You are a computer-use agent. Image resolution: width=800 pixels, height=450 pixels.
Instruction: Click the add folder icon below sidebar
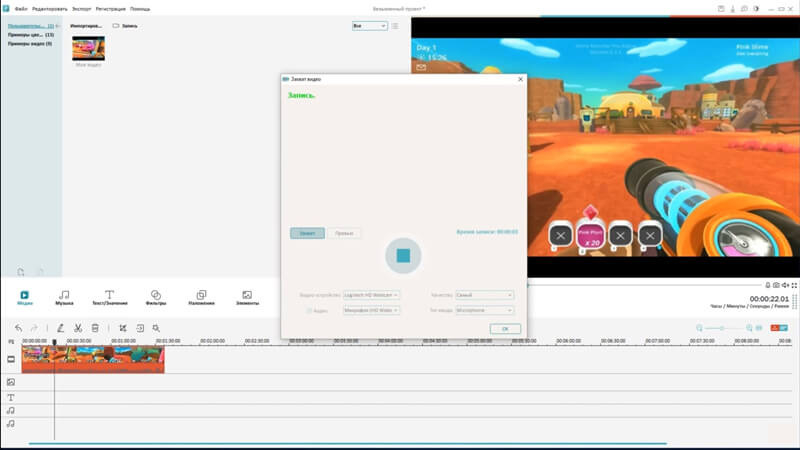pos(20,272)
